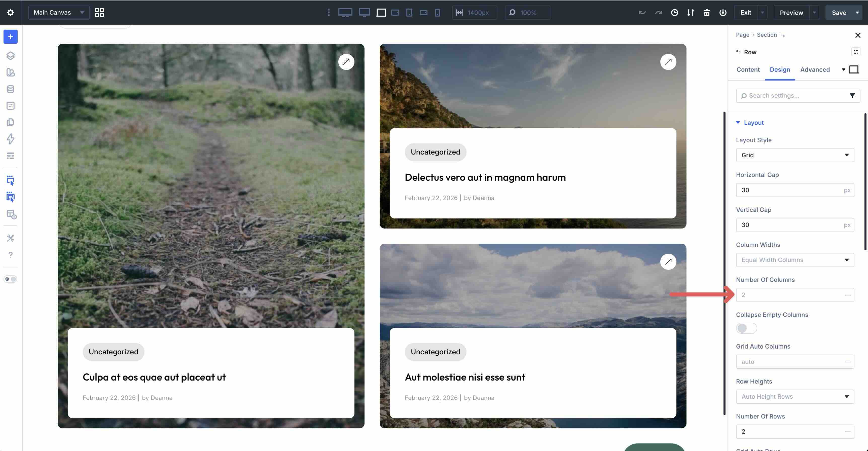Open the add element panel
This screenshot has width=868, height=451.
[x=10, y=37]
